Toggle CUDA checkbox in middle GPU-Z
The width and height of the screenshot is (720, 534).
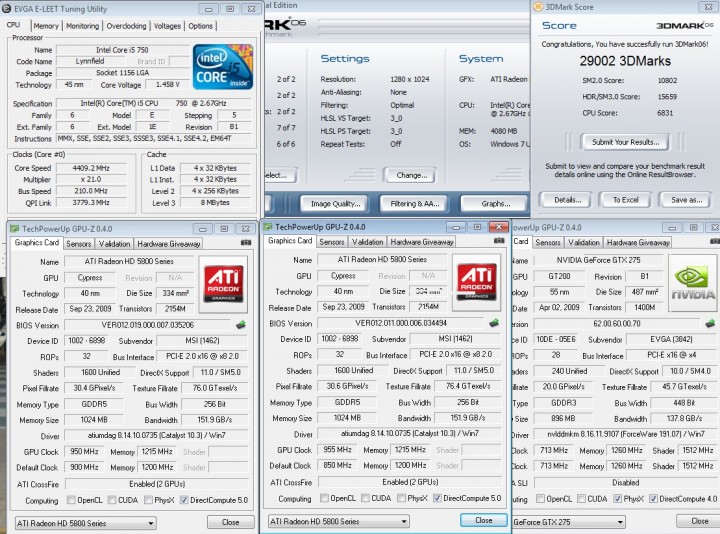(x=366, y=498)
